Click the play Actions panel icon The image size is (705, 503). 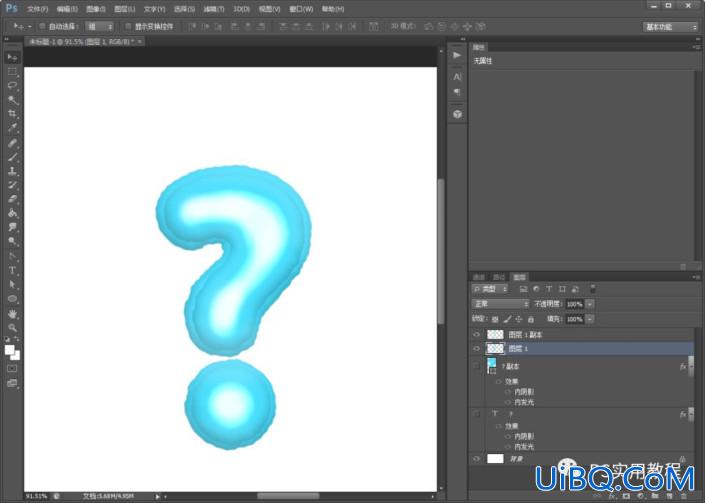pos(457,55)
